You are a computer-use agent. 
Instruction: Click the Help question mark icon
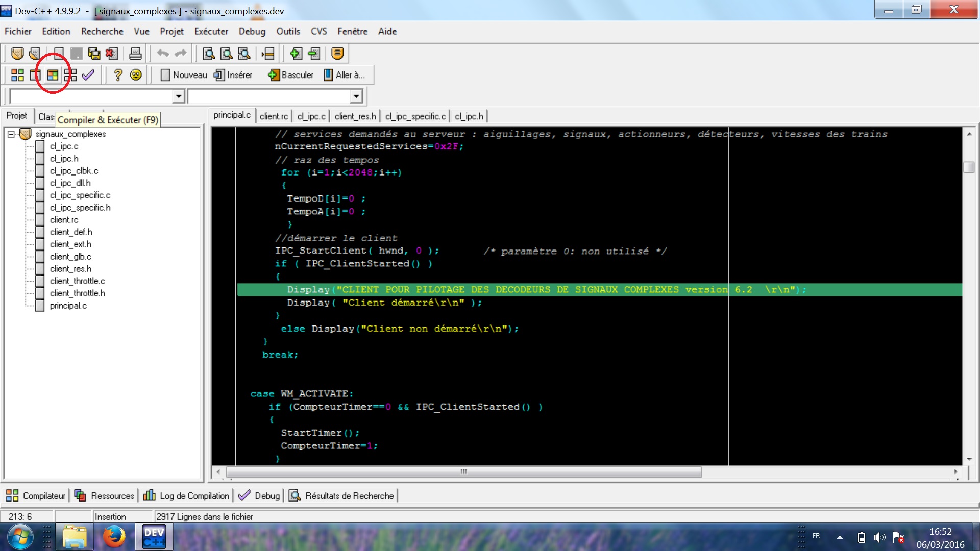pyautogui.click(x=118, y=75)
